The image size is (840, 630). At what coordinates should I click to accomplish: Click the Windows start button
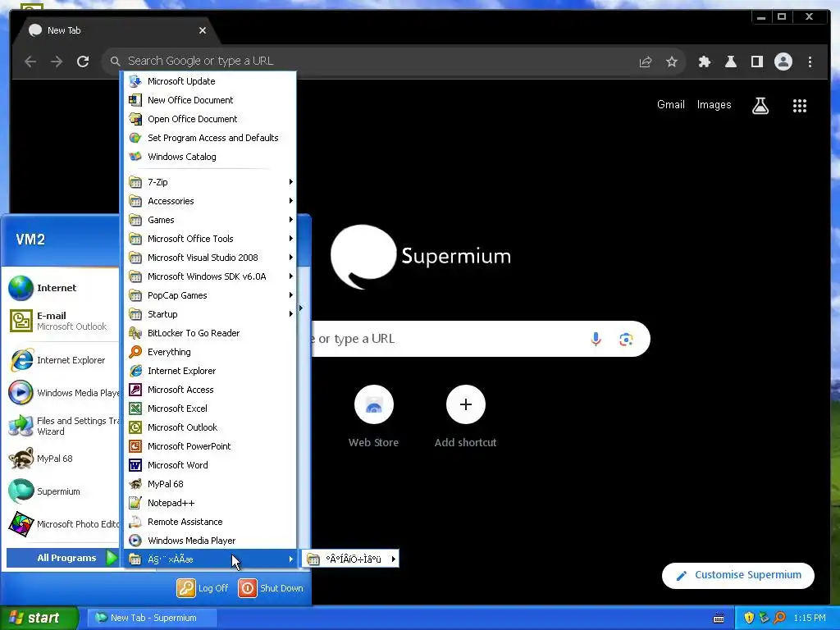pos(39,618)
